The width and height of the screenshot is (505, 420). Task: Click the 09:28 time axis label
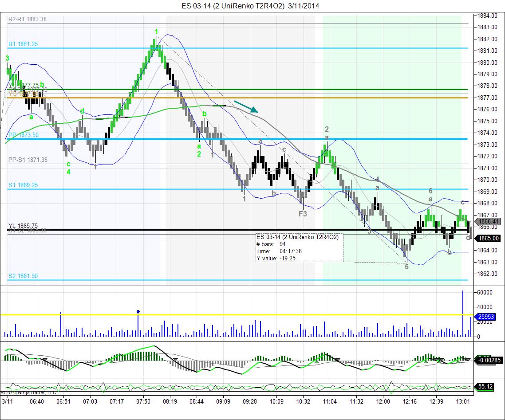coord(250,401)
